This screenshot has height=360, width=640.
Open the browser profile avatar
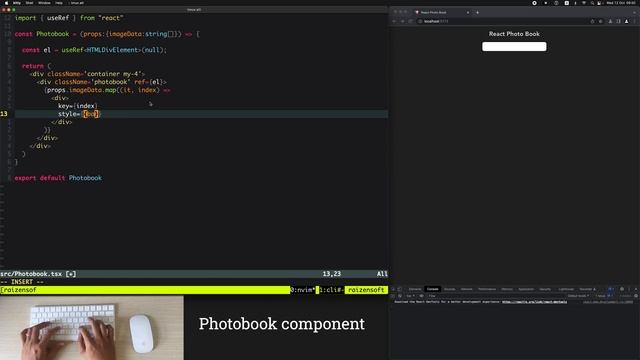(627, 21)
